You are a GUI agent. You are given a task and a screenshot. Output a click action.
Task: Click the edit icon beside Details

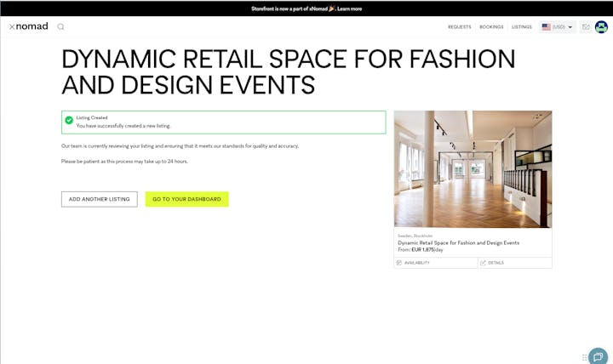coord(483,263)
